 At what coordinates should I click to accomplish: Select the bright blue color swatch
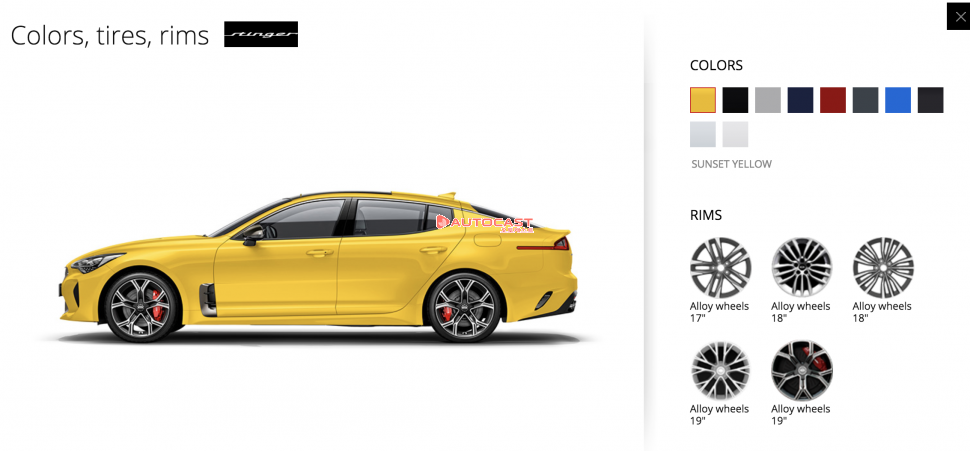(x=898, y=100)
